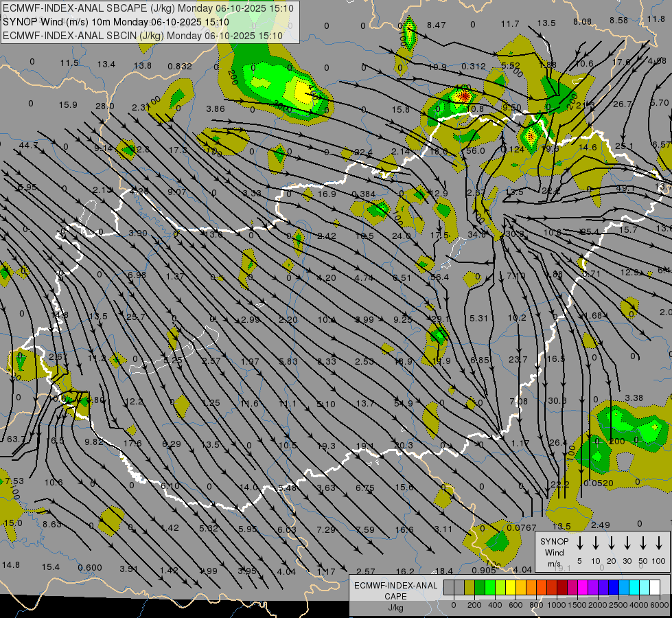The height and width of the screenshot is (618, 672).
Task: Click the '800' tick label on CAPE scale
Action: 536,605
